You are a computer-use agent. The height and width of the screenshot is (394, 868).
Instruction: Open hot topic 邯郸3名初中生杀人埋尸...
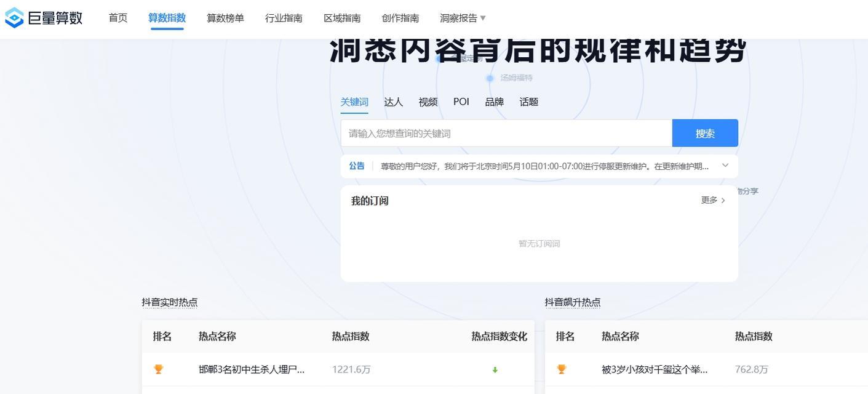coord(252,369)
